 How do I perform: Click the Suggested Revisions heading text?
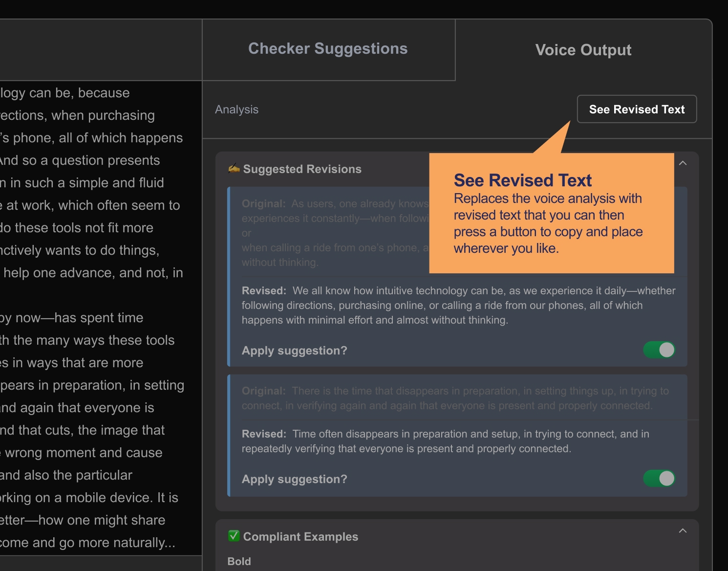(302, 169)
